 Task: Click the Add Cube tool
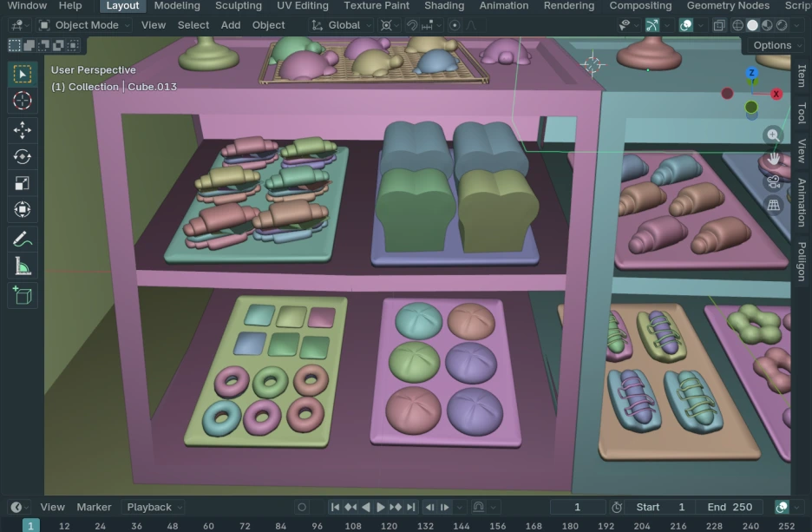tap(23, 296)
